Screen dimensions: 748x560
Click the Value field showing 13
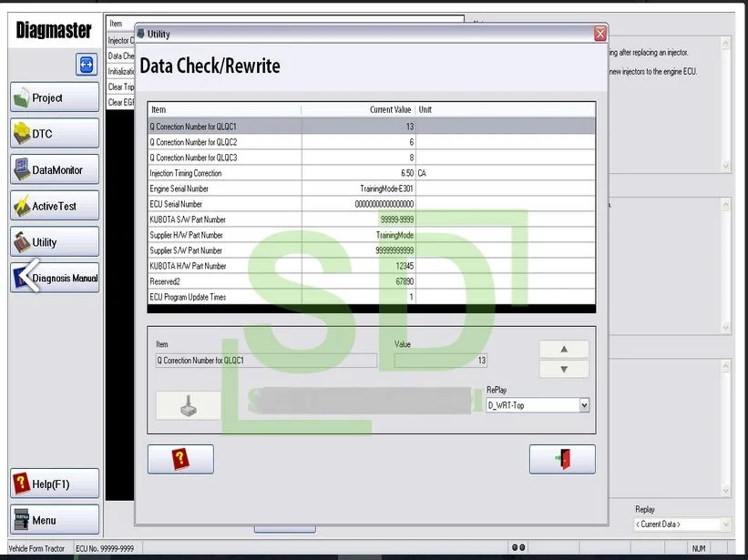pyautogui.click(x=437, y=360)
